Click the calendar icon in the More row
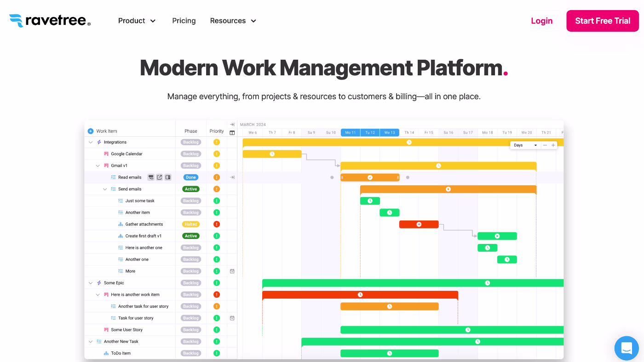Image resolution: width=644 pixels, height=362 pixels. tap(232, 271)
